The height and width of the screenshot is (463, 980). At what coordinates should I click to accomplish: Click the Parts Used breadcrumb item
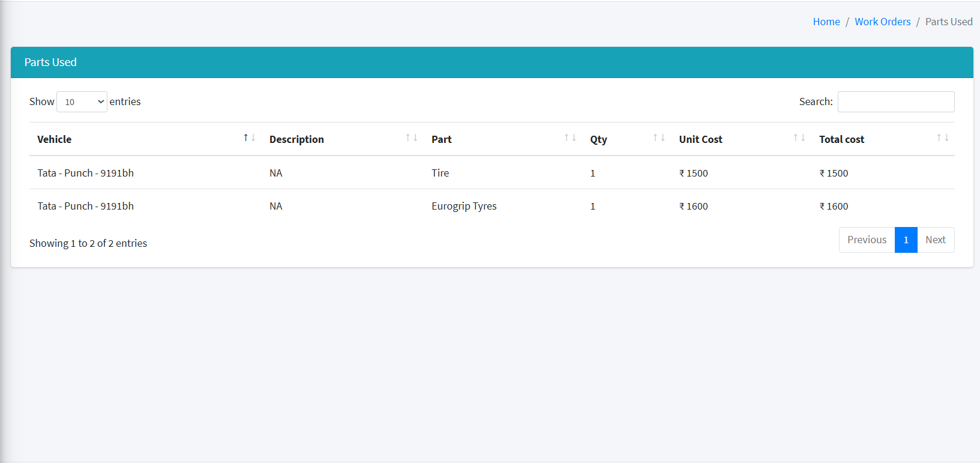(948, 22)
